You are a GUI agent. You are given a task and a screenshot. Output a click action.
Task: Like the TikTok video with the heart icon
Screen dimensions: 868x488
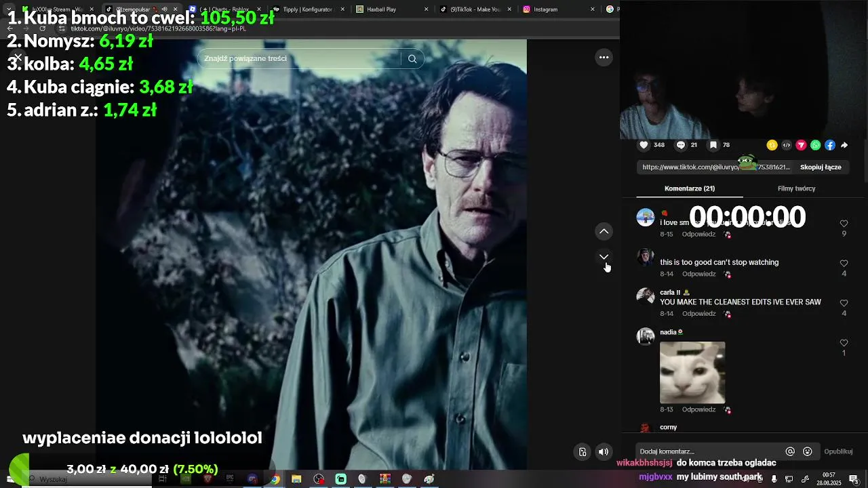644,145
